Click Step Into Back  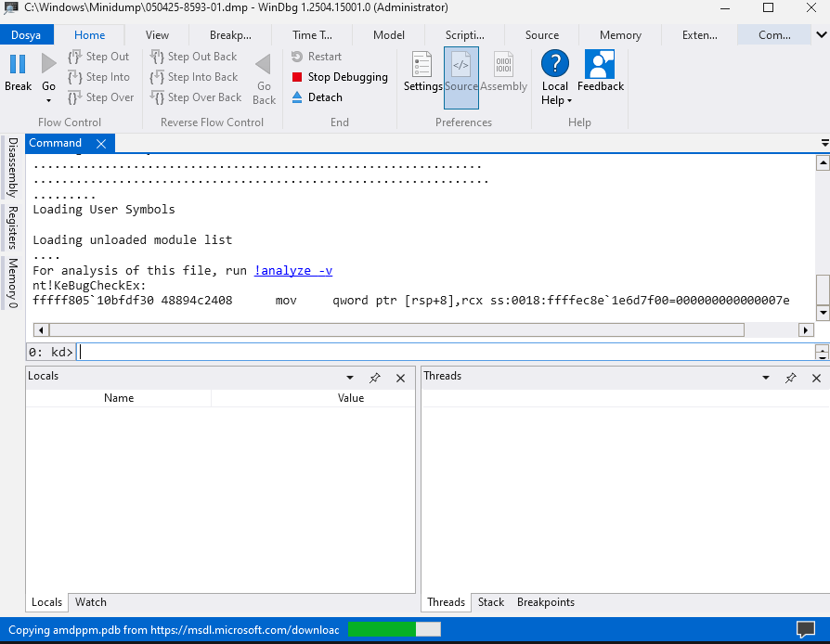coord(194,77)
